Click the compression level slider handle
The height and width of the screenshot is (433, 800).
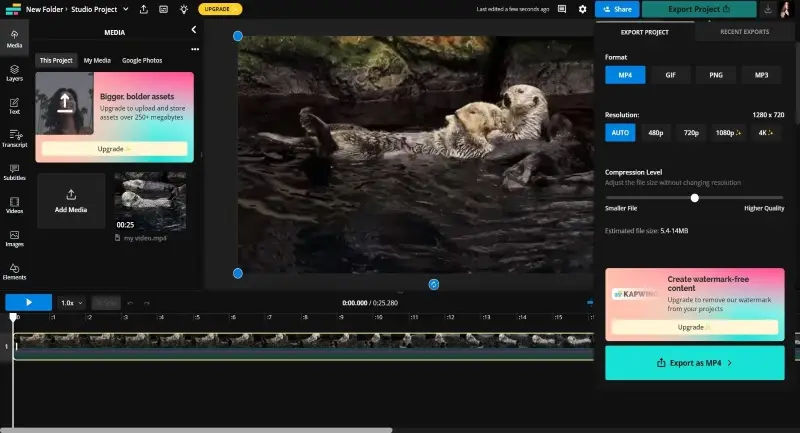[x=694, y=198]
